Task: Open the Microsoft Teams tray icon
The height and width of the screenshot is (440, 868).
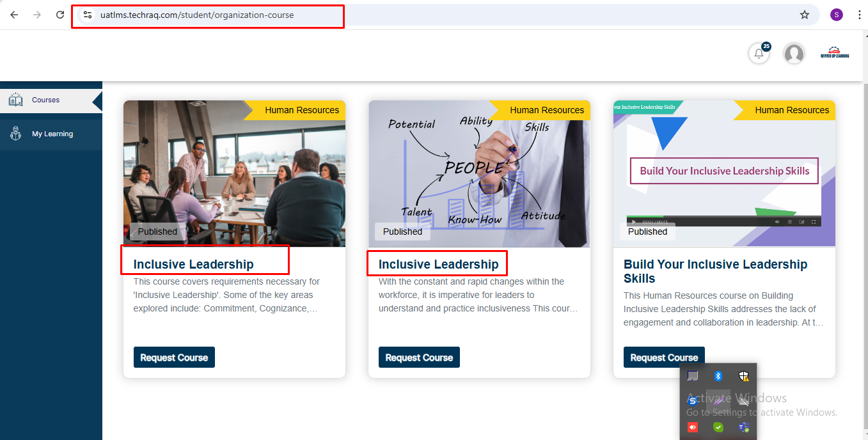Action: [744, 427]
